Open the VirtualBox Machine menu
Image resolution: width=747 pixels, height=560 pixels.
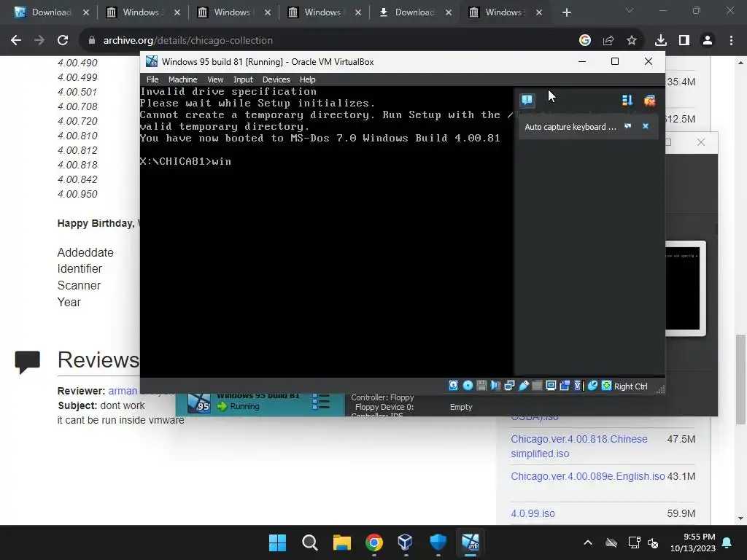click(x=182, y=79)
